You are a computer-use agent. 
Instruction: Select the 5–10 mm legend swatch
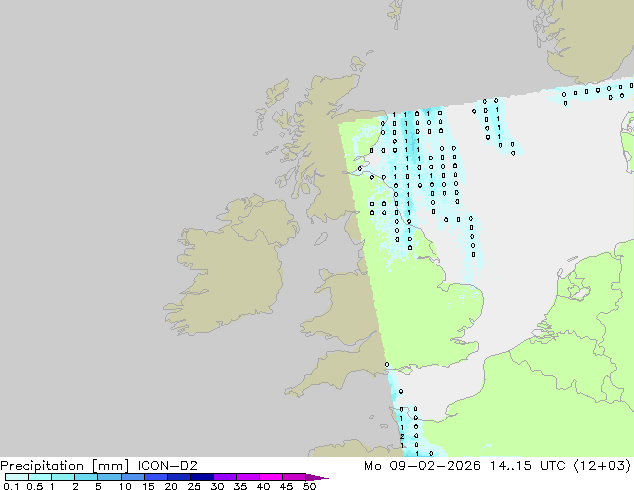[109, 477]
